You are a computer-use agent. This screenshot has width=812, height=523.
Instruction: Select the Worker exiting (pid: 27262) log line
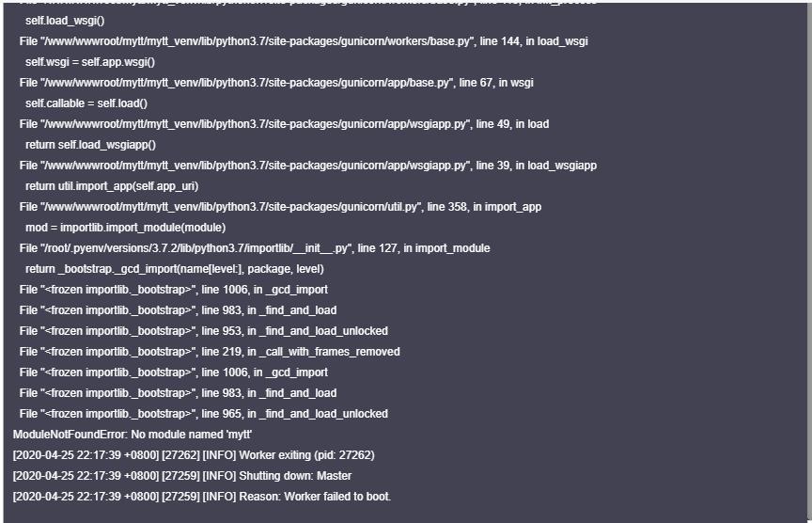pyautogui.click(x=194, y=455)
